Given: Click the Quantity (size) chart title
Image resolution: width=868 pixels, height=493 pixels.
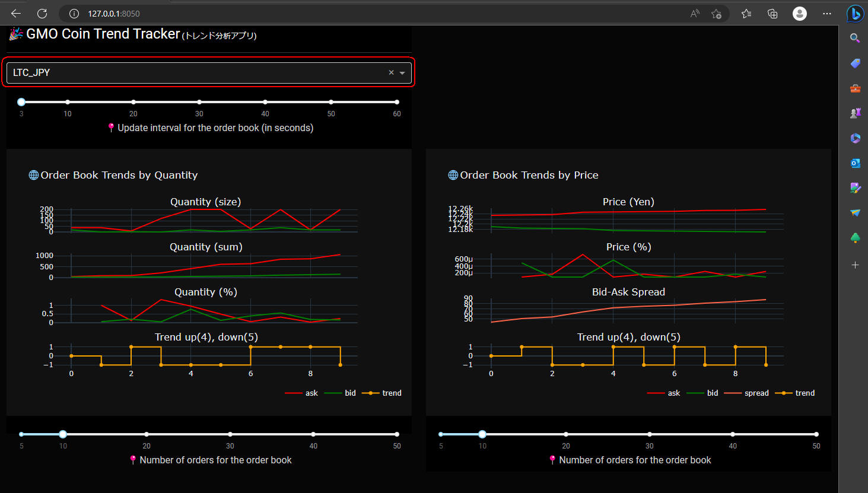Looking at the screenshot, I should [x=205, y=202].
